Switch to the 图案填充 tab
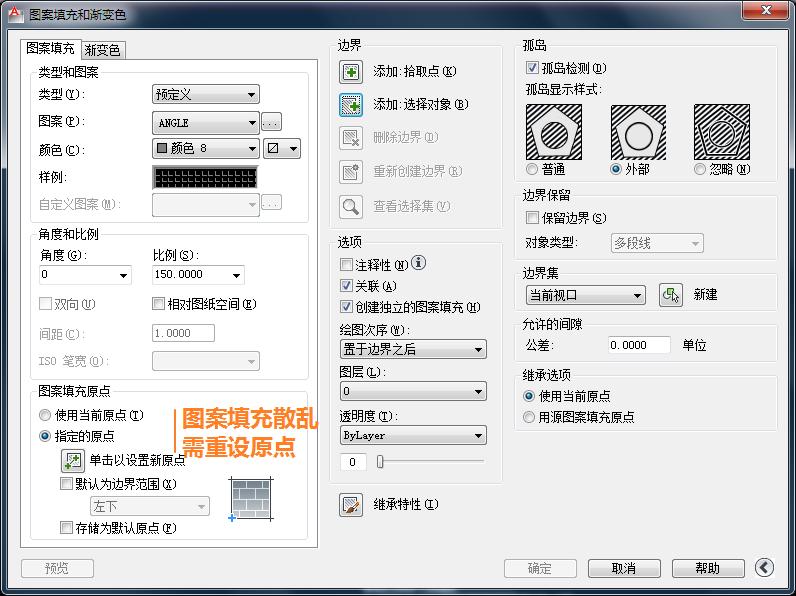This screenshot has width=796, height=596. point(50,49)
